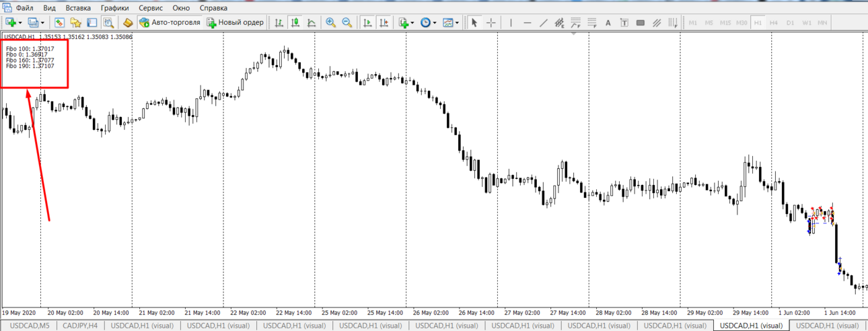Open the New Chart tool
868x331 pixels.
tap(11, 22)
